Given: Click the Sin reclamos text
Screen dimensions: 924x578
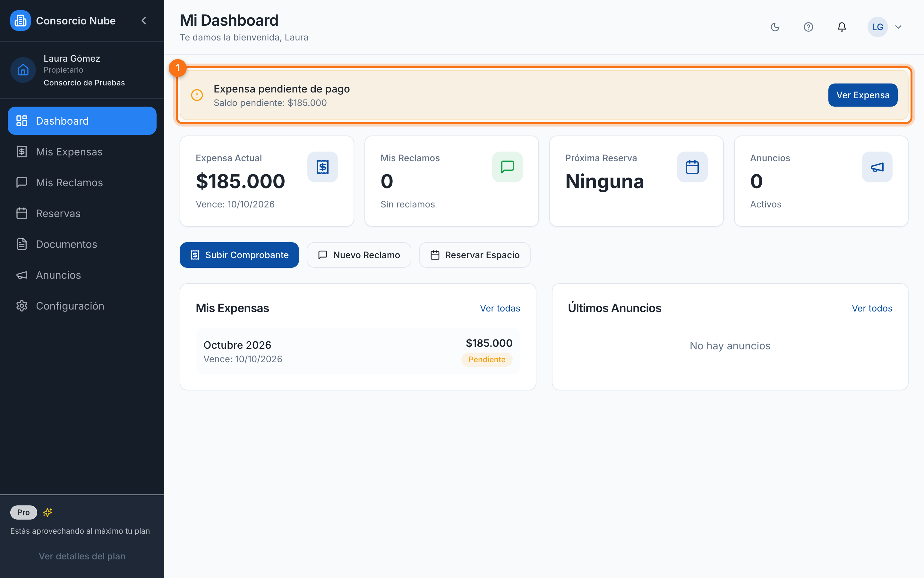Looking at the screenshot, I should (408, 204).
